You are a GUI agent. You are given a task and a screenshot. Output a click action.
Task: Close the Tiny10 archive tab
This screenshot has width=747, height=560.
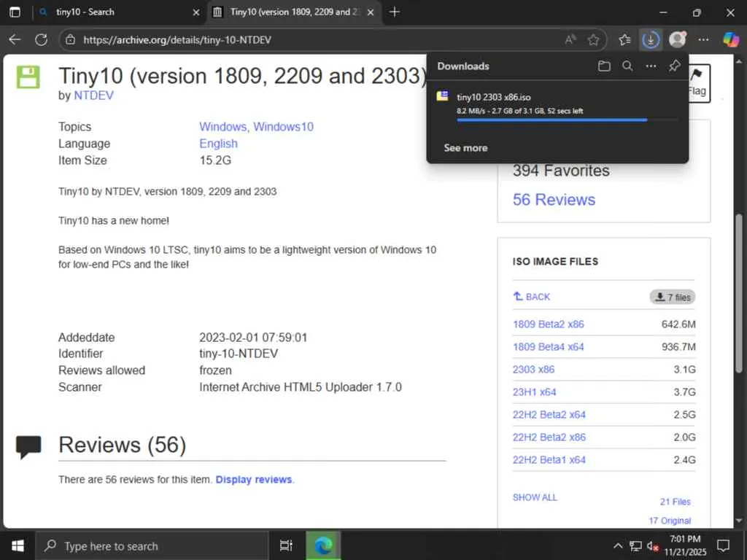point(371,12)
